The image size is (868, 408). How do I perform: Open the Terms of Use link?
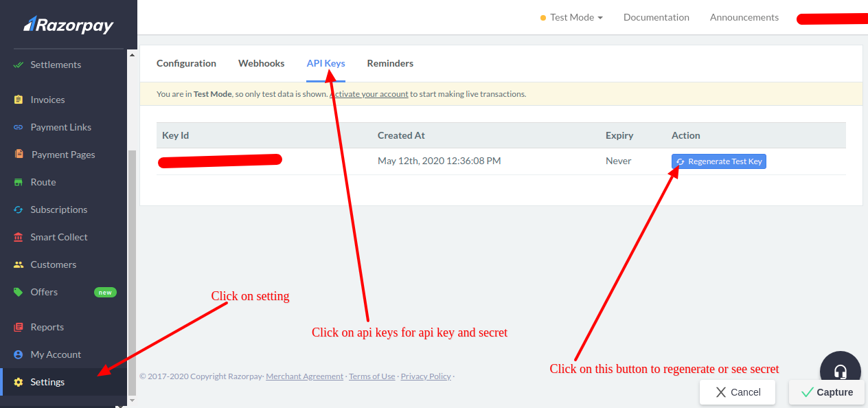click(372, 376)
